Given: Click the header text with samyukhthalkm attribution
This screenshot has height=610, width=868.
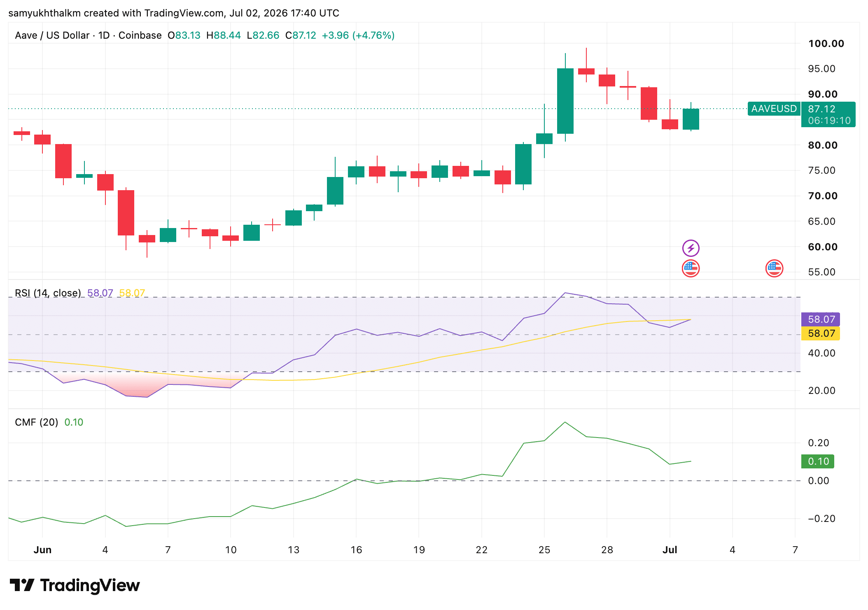Looking at the screenshot, I should coord(174,13).
